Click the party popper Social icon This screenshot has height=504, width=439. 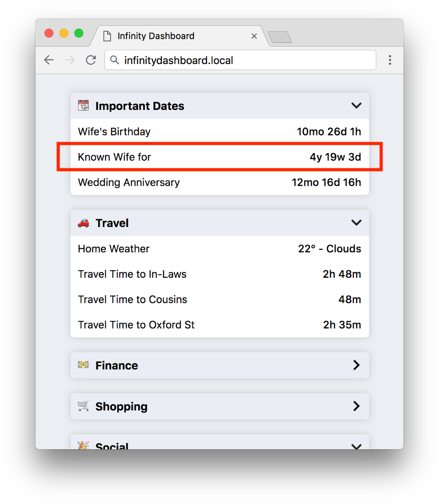coord(83,445)
